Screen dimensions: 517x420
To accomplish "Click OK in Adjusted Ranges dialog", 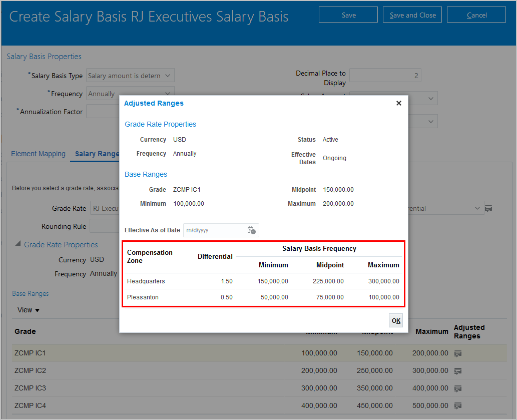I will [396, 320].
